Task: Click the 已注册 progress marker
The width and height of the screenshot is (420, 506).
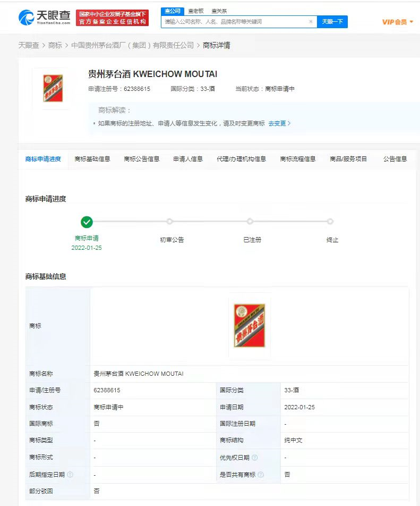Action: coord(250,221)
